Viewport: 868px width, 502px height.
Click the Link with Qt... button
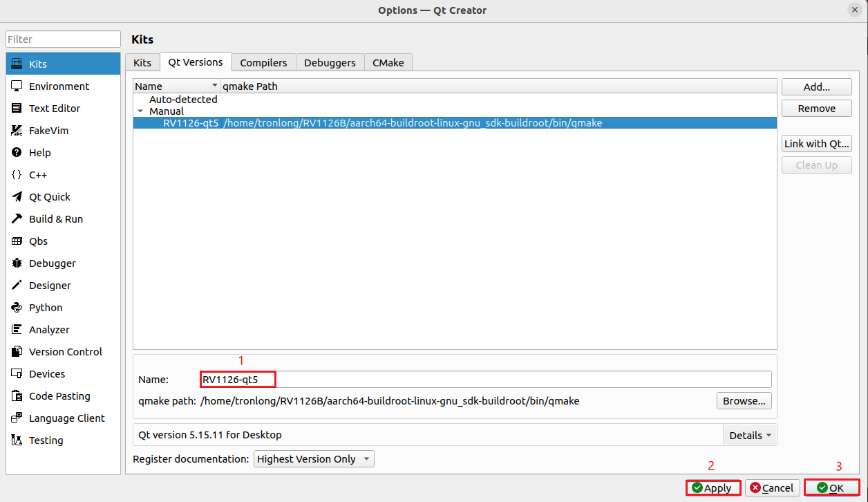pyautogui.click(x=817, y=144)
